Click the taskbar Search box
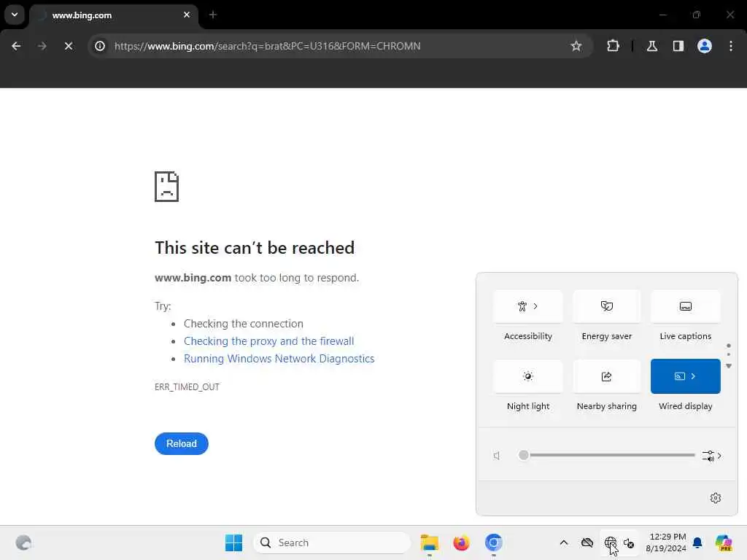The width and height of the screenshot is (747, 560). [332, 542]
